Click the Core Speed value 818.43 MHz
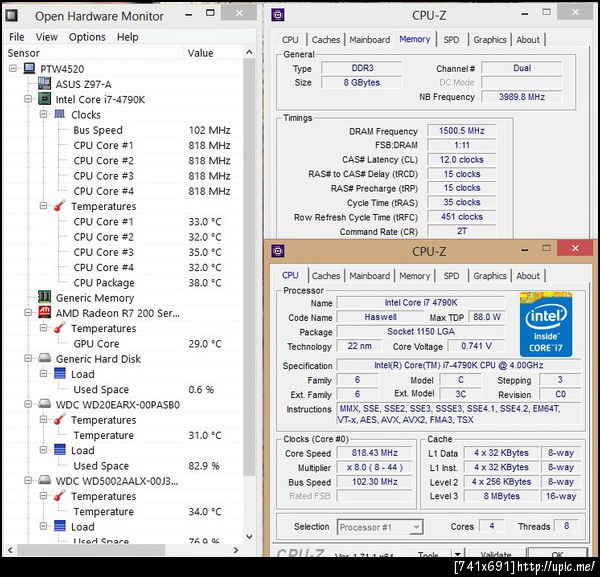Screen dimensions: 600x577 click(375, 453)
